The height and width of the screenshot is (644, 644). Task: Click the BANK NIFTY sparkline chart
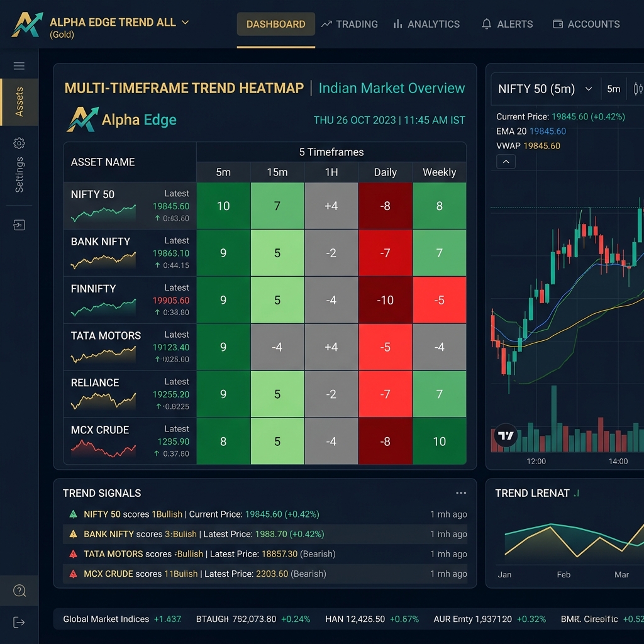pos(103,260)
